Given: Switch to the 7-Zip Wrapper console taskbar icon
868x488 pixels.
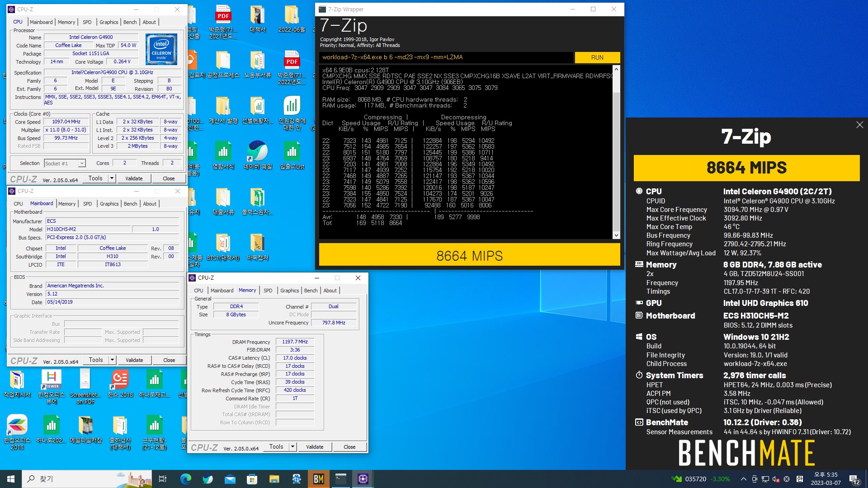Looking at the screenshot, I should click(x=340, y=479).
